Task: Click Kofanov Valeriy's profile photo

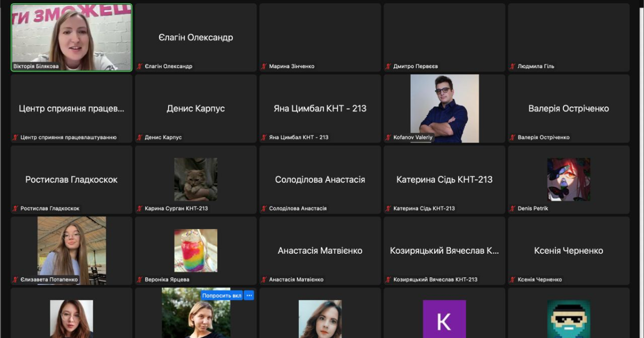Action: (x=444, y=108)
